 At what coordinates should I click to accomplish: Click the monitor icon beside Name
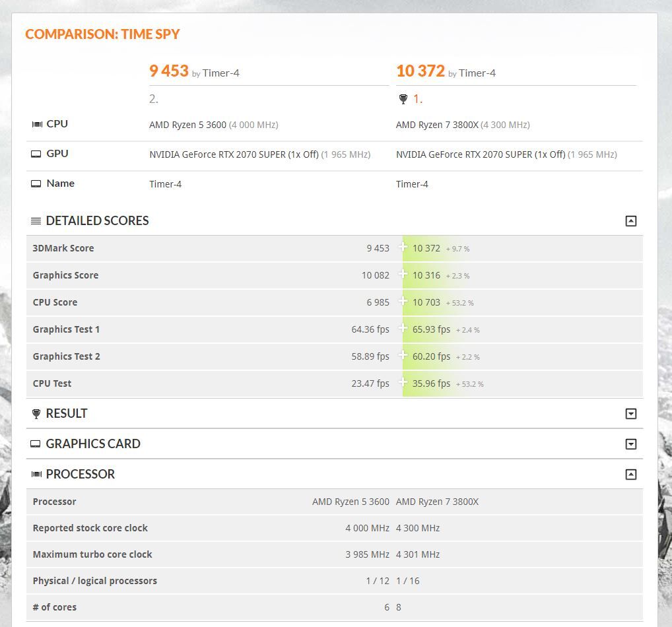pyautogui.click(x=36, y=184)
